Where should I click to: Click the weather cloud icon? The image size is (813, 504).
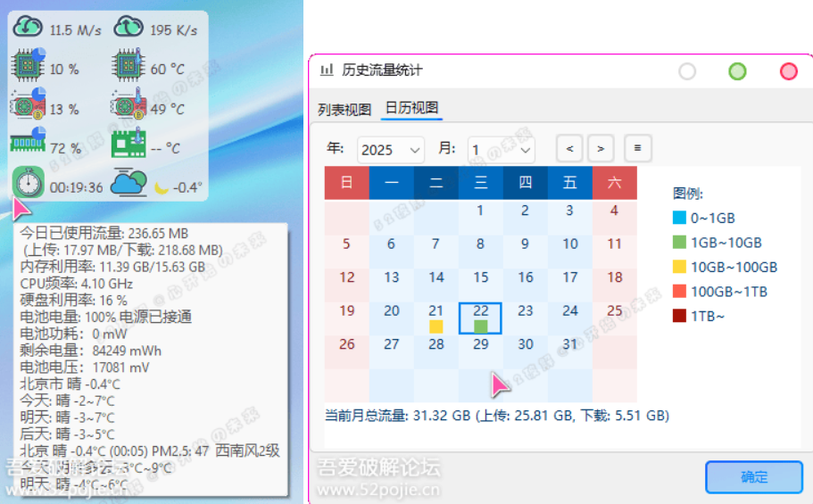pyautogui.click(x=129, y=182)
